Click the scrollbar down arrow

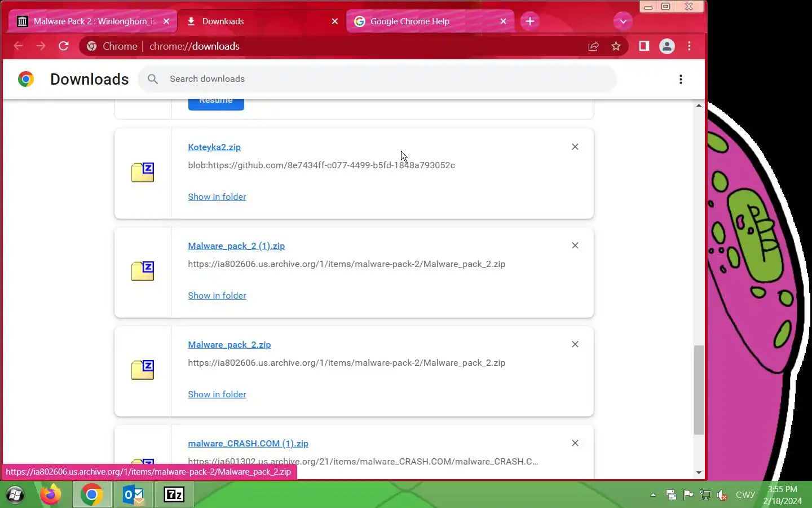[x=699, y=473]
